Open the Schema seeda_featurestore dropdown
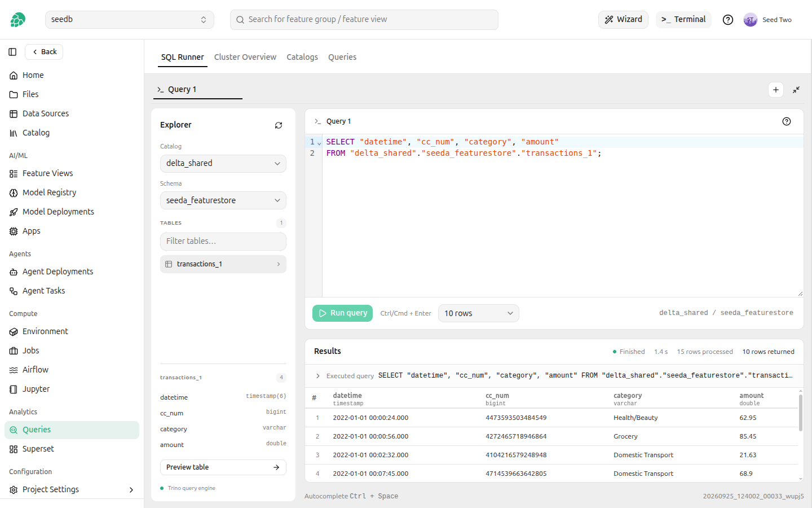Image resolution: width=812 pixels, height=508 pixels. pos(223,200)
